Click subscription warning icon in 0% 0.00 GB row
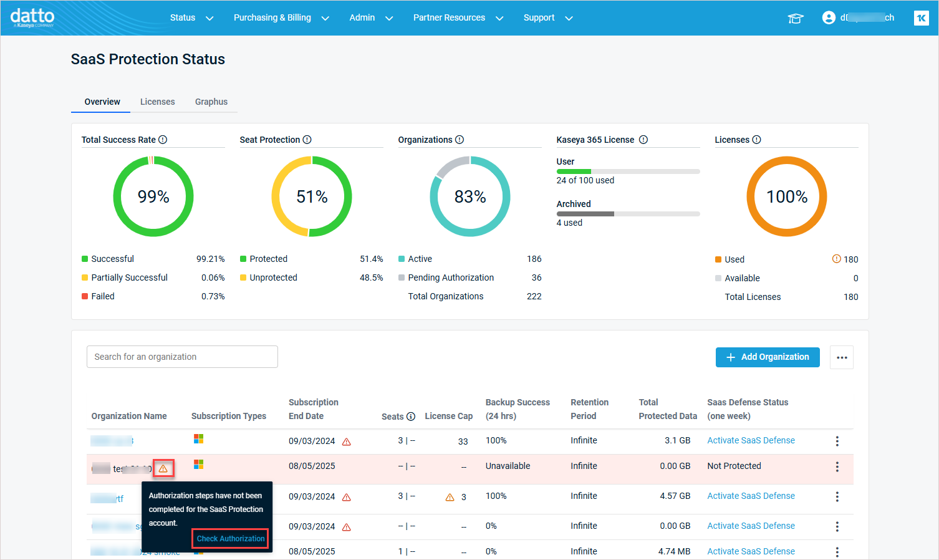The image size is (939, 560). coord(347,527)
